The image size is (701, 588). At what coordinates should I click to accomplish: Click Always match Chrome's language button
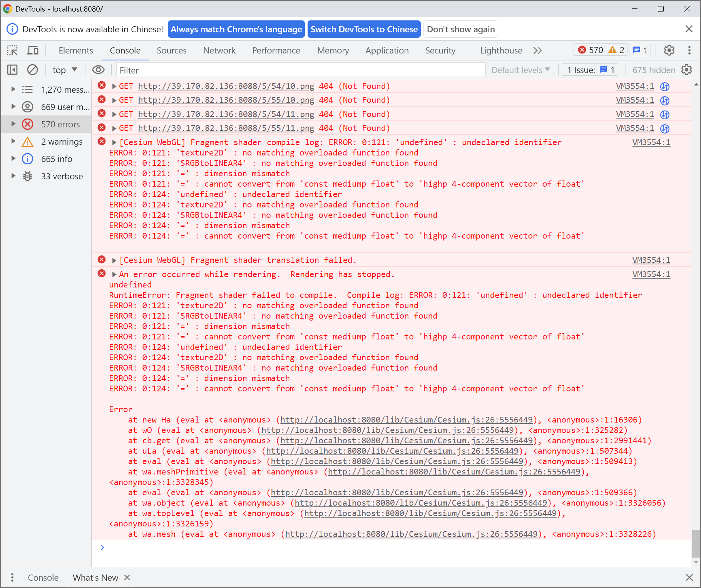[x=236, y=29]
